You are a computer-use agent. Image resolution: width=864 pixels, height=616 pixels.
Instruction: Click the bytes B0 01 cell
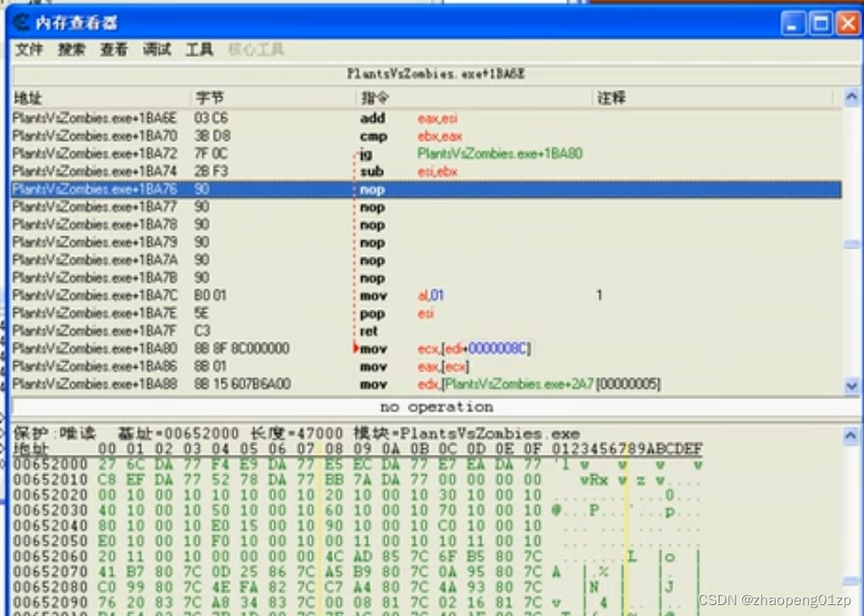[x=210, y=295]
